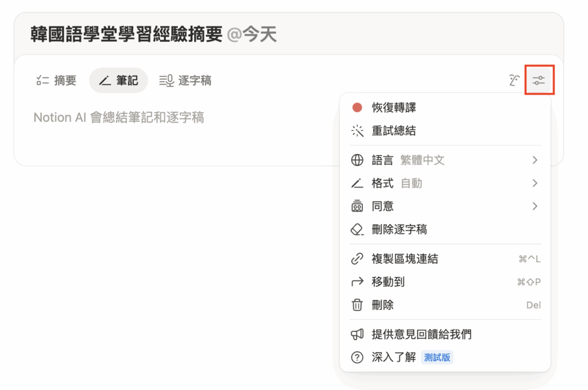
Task: Select 恢復轉譯 menu entry
Action: [x=394, y=107]
